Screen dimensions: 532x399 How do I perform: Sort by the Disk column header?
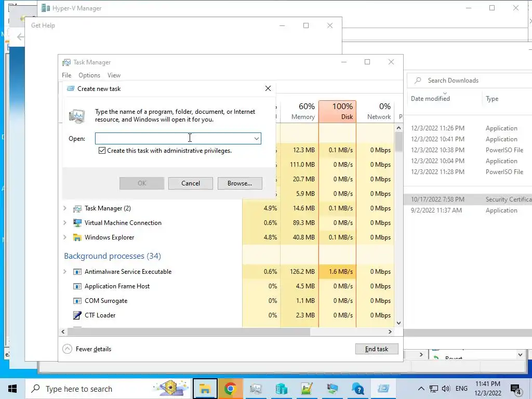[338, 111]
